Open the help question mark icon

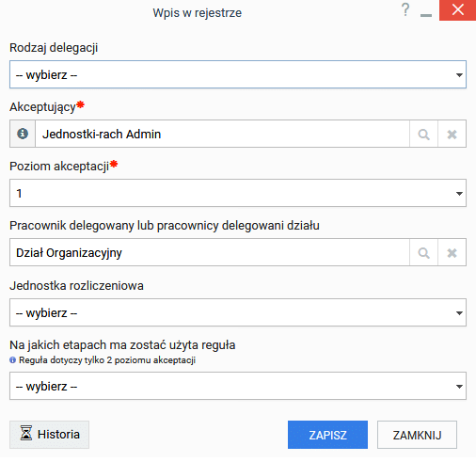pos(405,9)
